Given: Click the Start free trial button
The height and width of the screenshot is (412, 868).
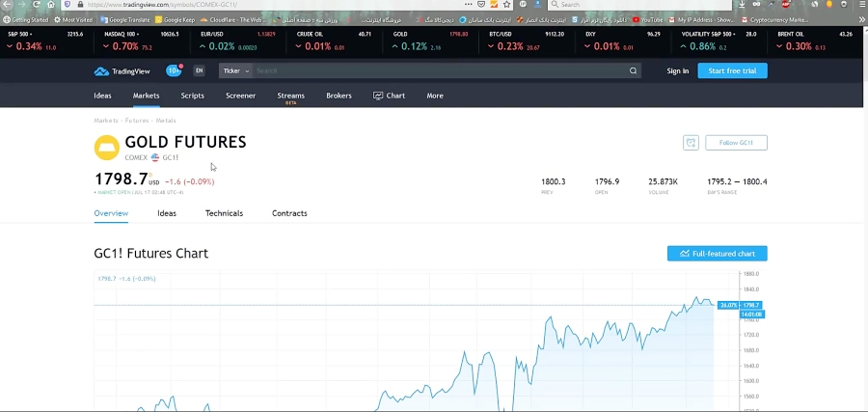Looking at the screenshot, I should point(732,70).
